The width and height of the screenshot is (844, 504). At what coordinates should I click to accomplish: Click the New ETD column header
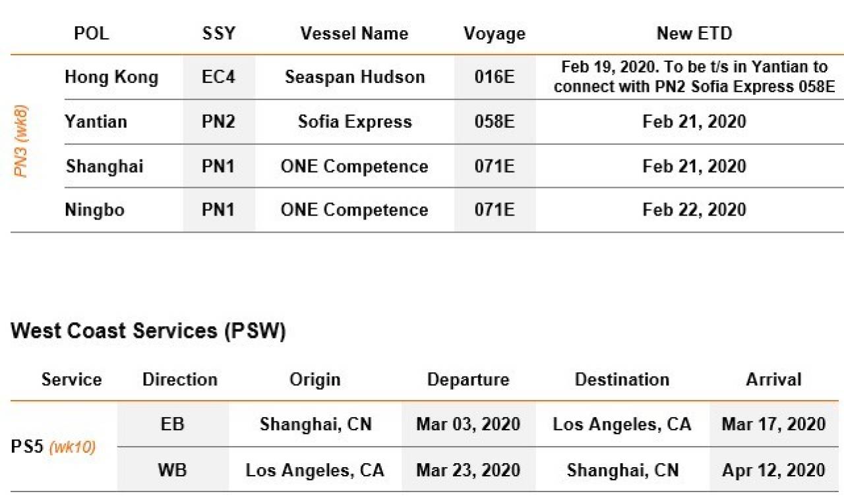(x=694, y=34)
